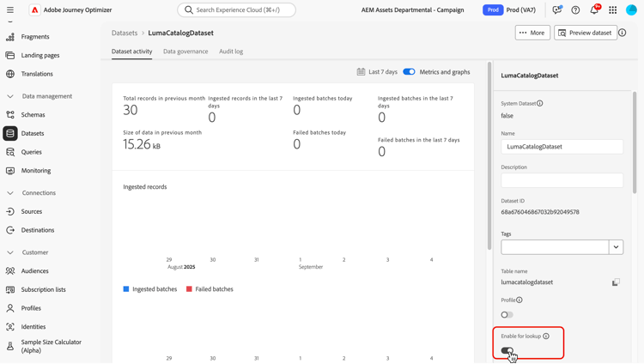
Task: Open Monitoring in the sidebar
Action: click(x=36, y=171)
